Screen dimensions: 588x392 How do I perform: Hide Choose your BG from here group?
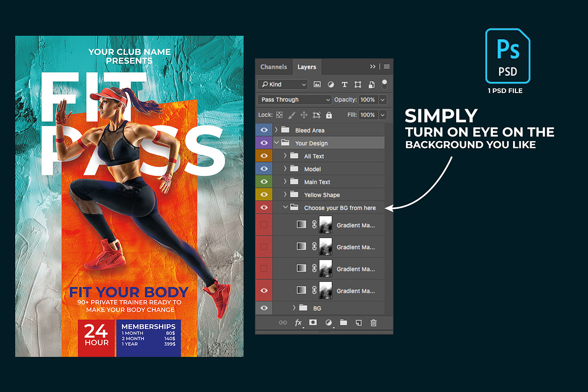264,208
